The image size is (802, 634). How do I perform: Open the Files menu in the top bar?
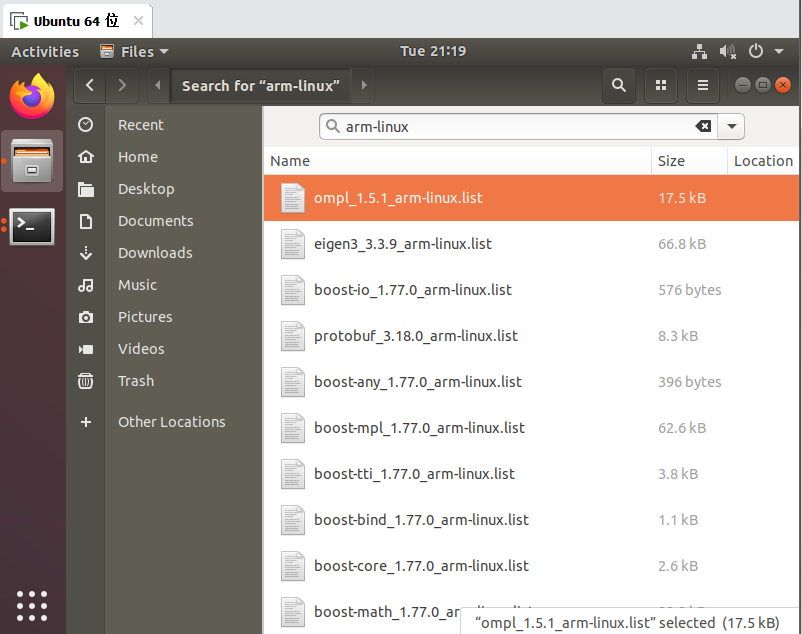(x=133, y=51)
